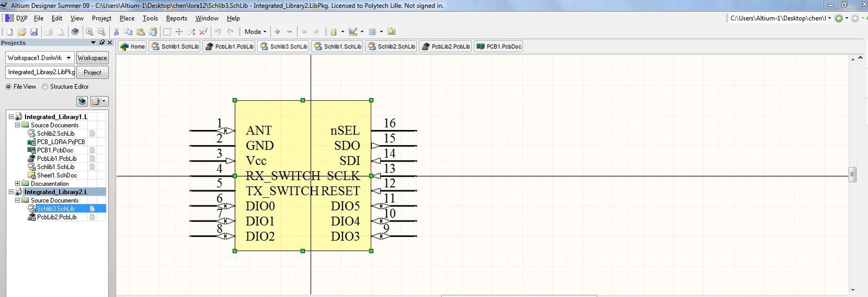Select the Structure Editor radio button

(x=45, y=87)
